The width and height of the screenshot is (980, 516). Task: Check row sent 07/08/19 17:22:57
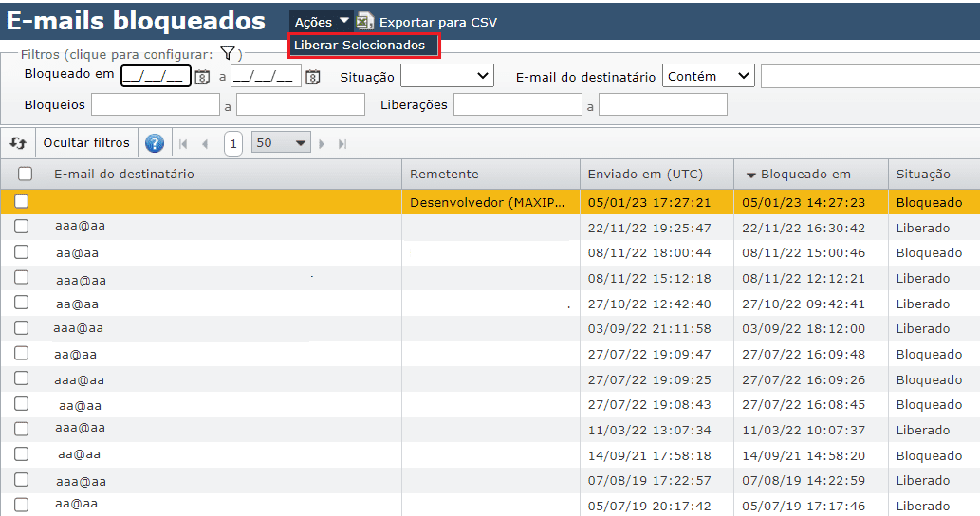(21, 479)
